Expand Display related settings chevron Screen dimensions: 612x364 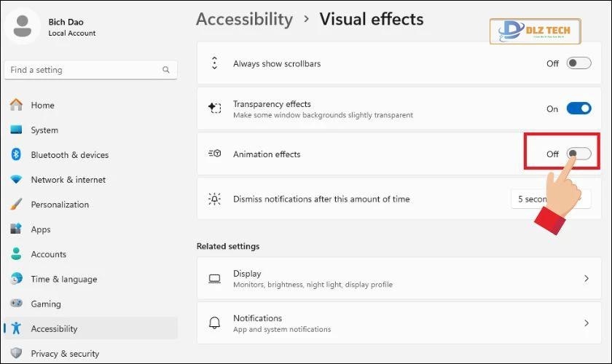pyautogui.click(x=586, y=279)
